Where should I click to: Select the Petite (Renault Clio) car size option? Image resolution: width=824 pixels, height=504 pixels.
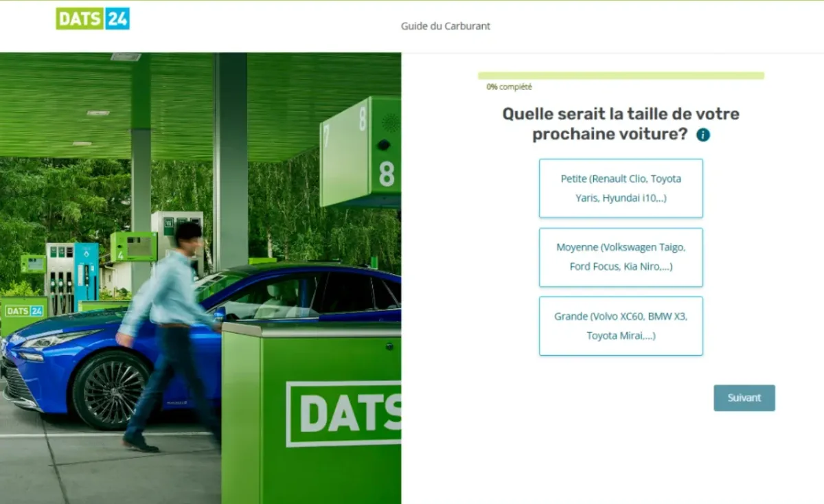[621, 188]
